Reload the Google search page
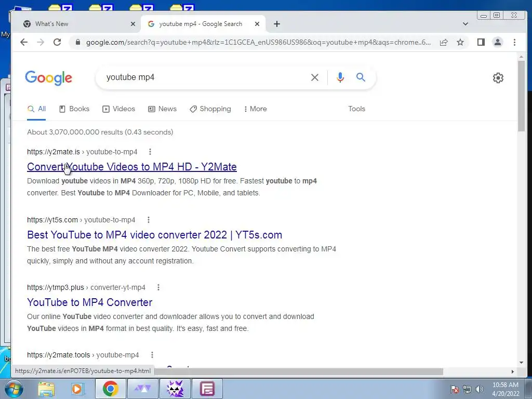This screenshot has width=532, height=399. pos(57,42)
